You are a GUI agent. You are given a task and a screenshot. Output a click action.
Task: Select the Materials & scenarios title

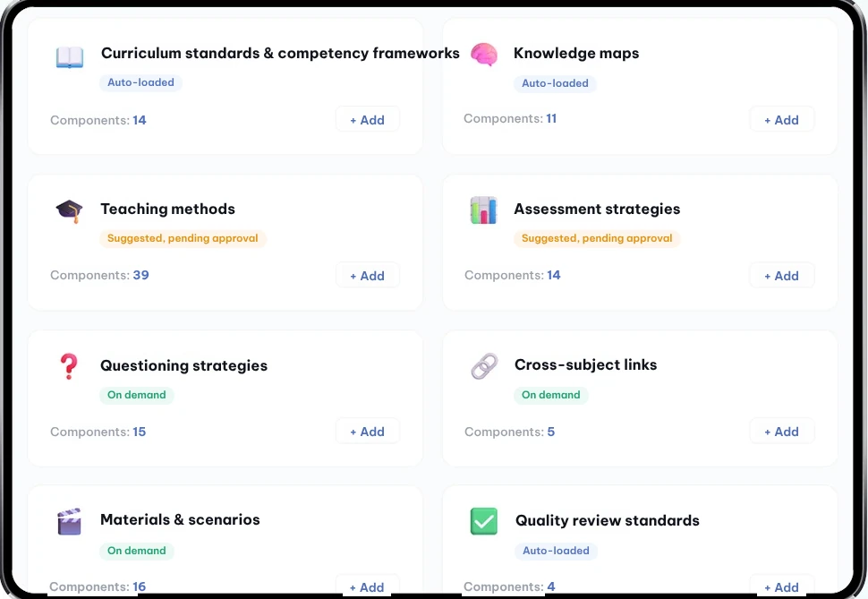click(x=180, y=520)
